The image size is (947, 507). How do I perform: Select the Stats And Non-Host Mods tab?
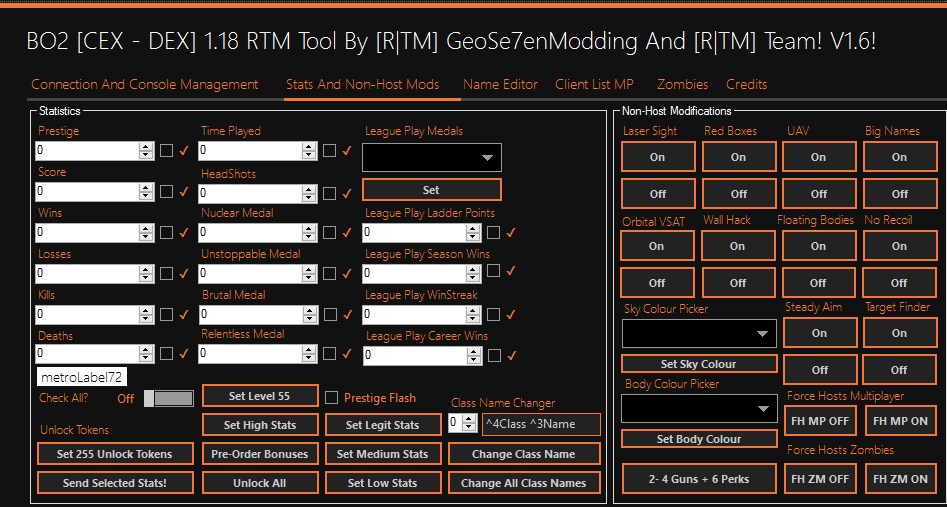[x=362, y=85]
